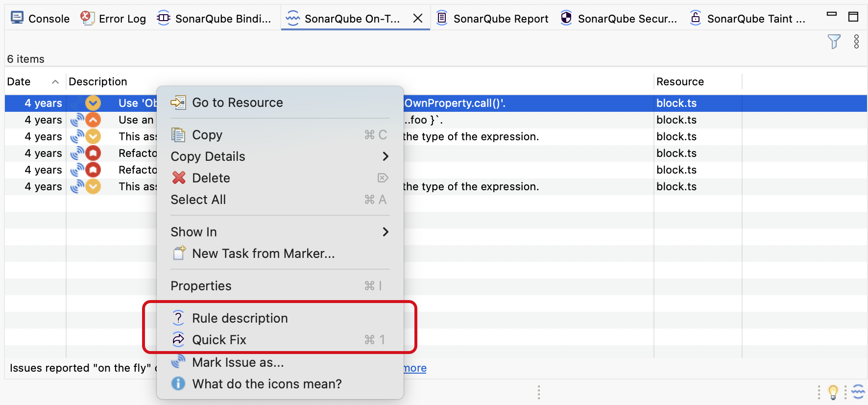
Task: Click the blue info icon
Action: (x=178, y=383)
